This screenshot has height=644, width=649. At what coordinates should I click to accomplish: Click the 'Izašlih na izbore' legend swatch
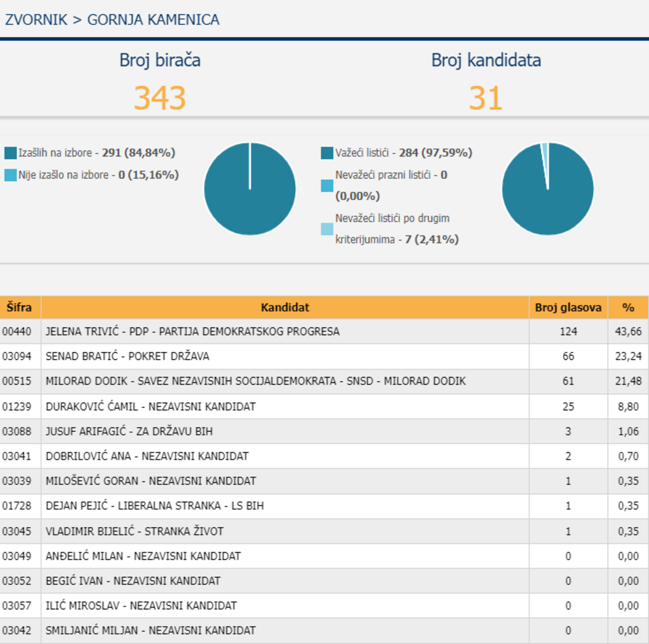coord(10,153)
